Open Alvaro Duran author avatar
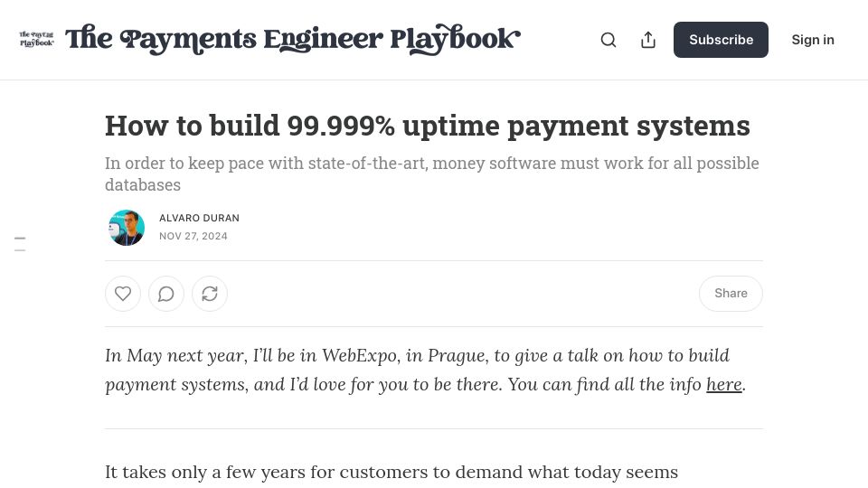The height and width of the screenshot is (488, 868). 127,228
